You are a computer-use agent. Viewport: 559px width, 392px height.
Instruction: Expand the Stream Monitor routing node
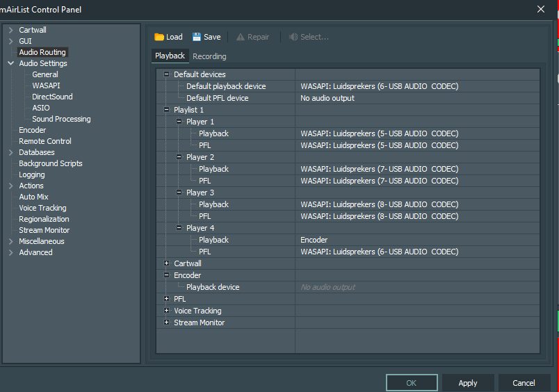coord(166,322)
